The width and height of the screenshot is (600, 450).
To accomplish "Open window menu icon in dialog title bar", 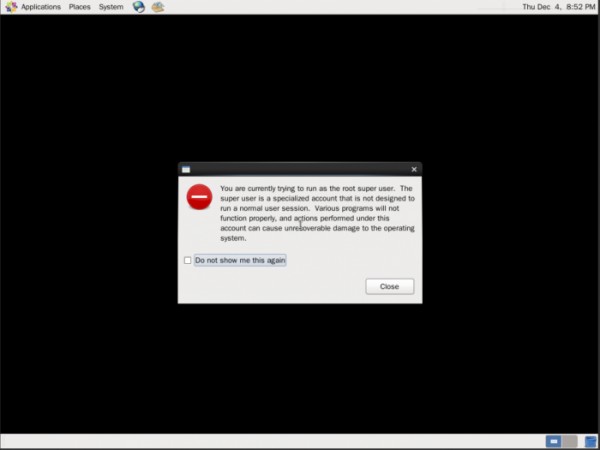I will [186, 169].
